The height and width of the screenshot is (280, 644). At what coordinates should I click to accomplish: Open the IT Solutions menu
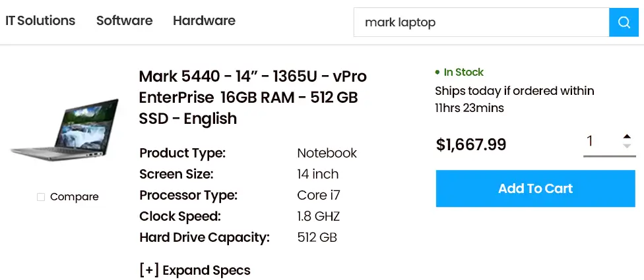click(x=40, y=20)
